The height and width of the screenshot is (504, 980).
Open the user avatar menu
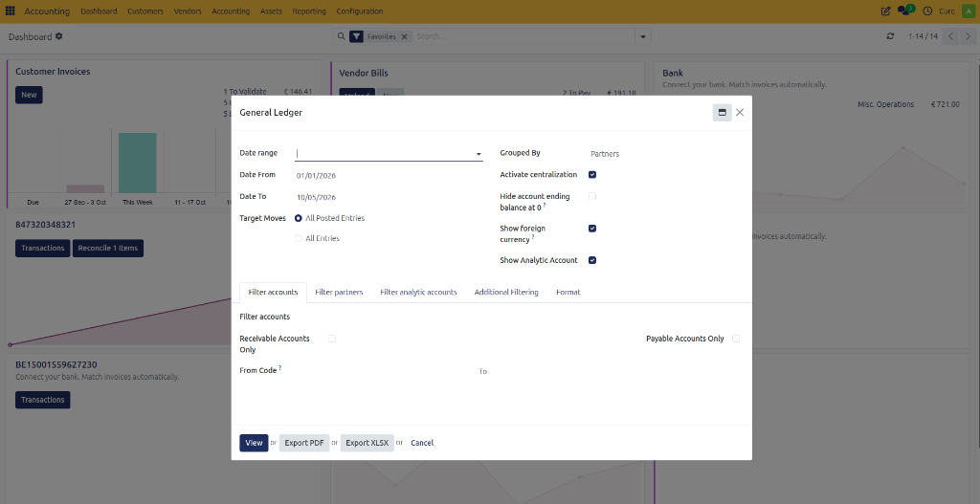969,11
